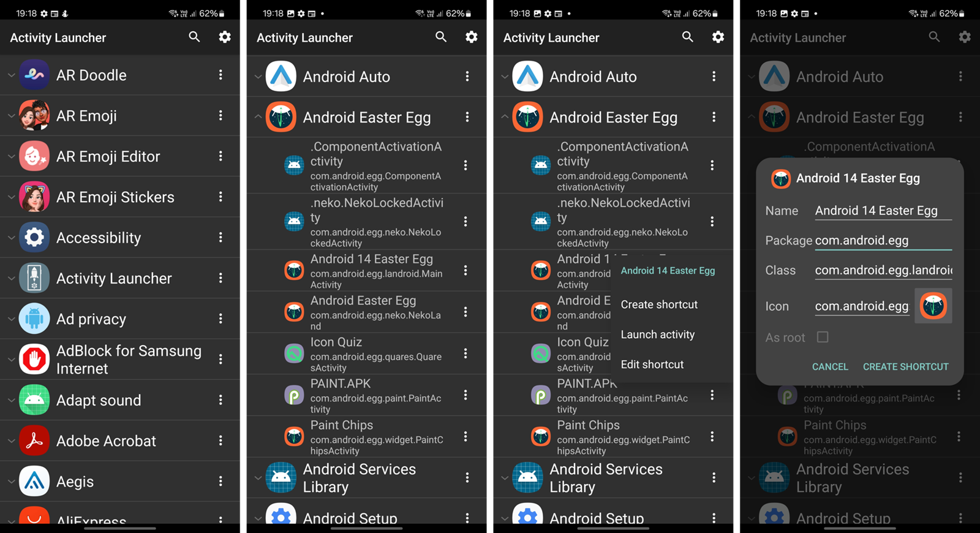Confirm with CREATE SHORTCUT button

pos(905,366)
